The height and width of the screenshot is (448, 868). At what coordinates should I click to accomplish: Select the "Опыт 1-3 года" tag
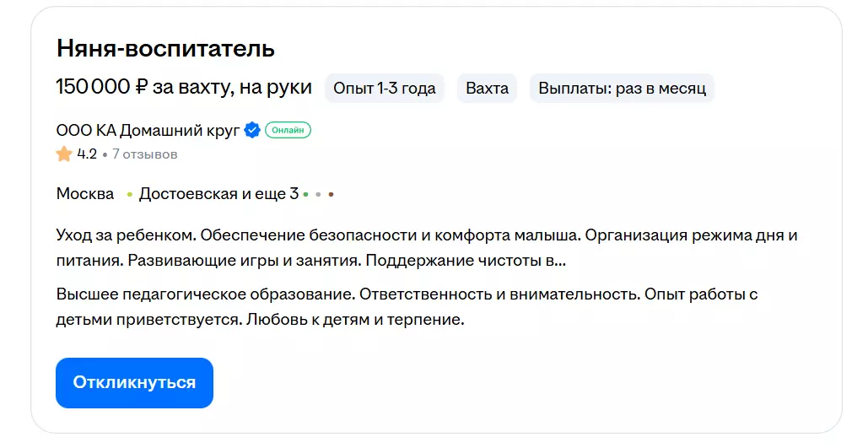click(x=385, y=88)
